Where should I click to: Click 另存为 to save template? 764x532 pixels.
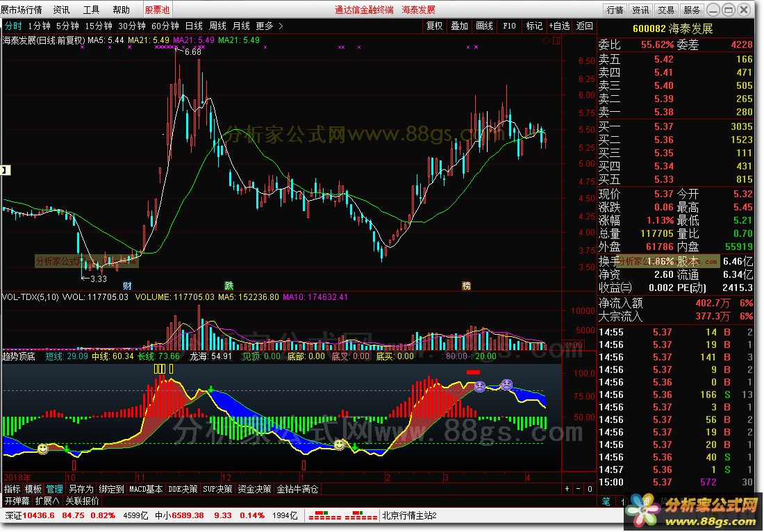click(x=81, y=489)
